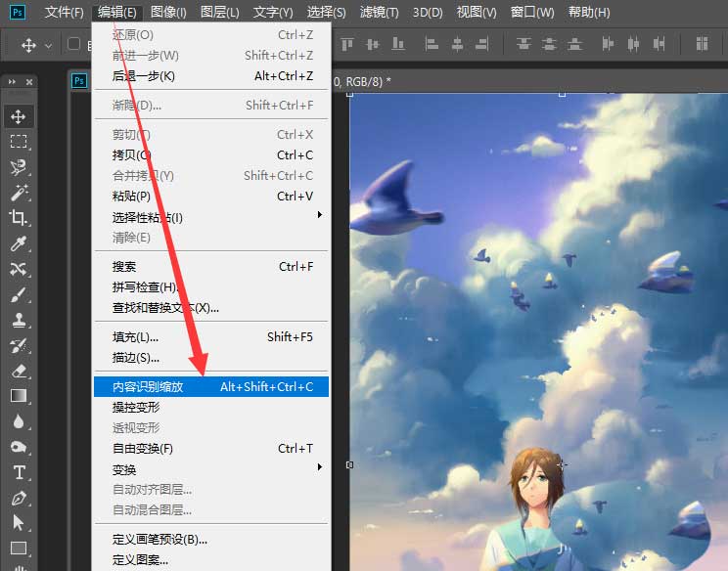Select the Brush tool
The width and height of the screenshot is (728, 571).
point(19,294)
